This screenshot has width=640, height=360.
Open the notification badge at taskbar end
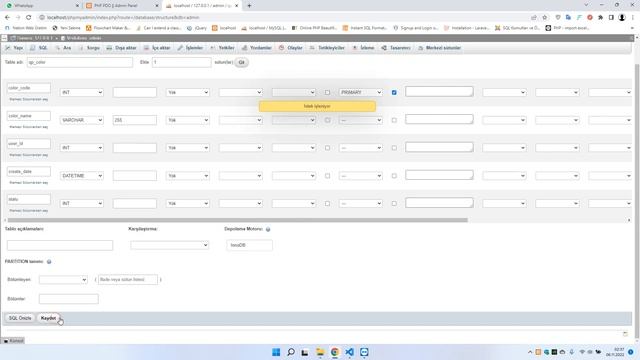point(631,352)
